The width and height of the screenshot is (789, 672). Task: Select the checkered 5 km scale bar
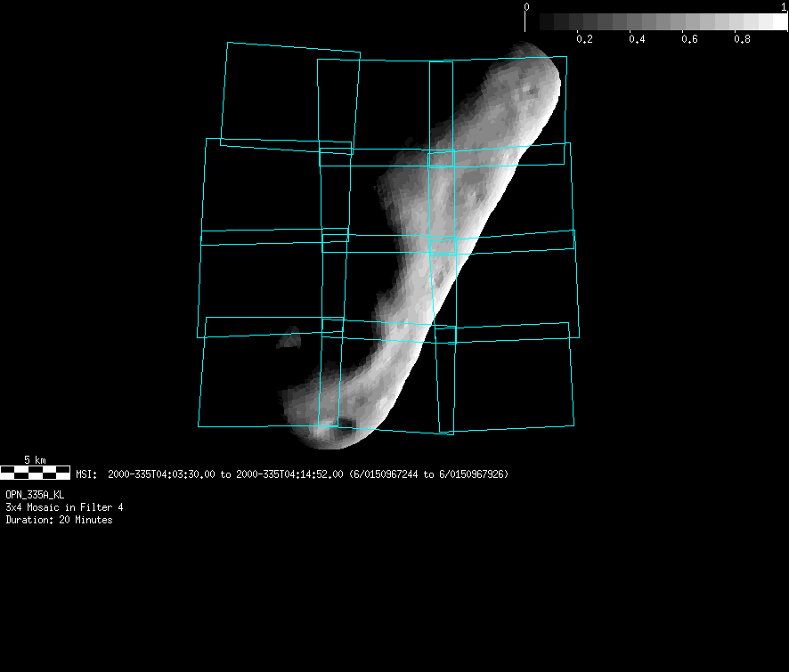[x=35, y=472]
